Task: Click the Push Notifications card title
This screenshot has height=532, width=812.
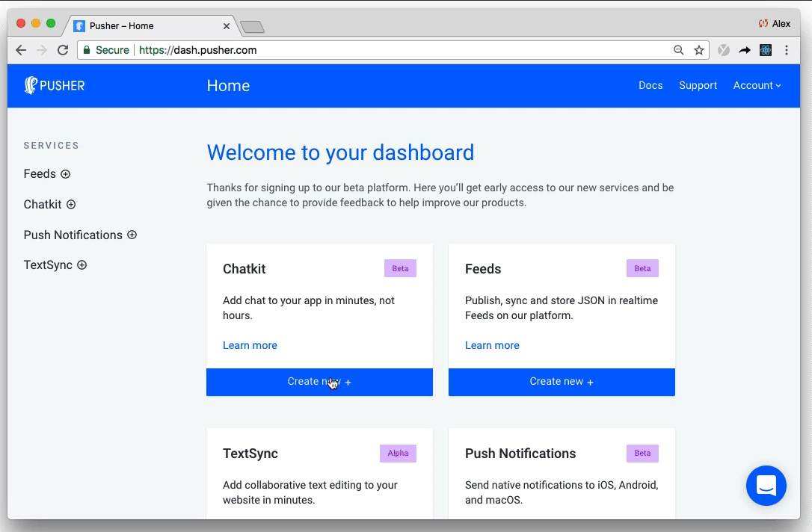Action: (x=520, y=454)
